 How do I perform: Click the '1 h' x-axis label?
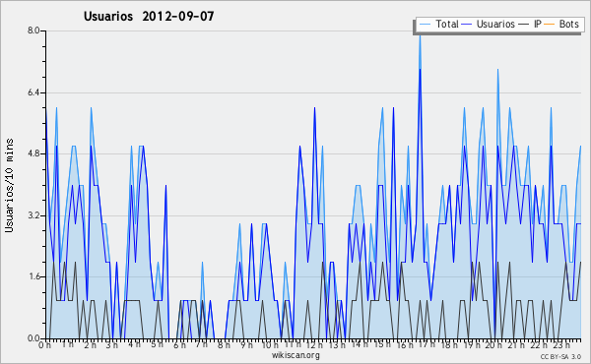tap(68, 344)
